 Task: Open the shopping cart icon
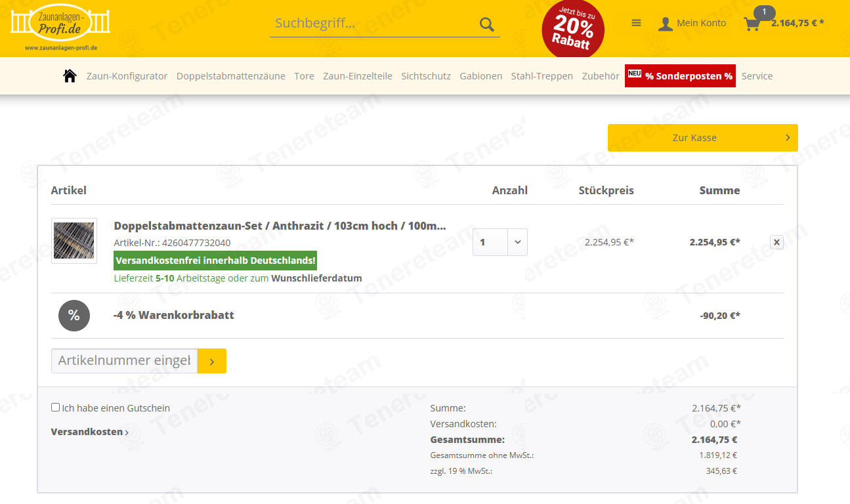click(x=752, y=24)
